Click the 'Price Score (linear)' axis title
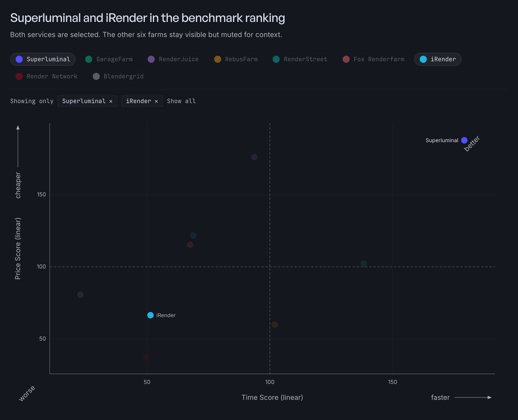This screenshot has width=518, height=420. click(x=18, y=249)
